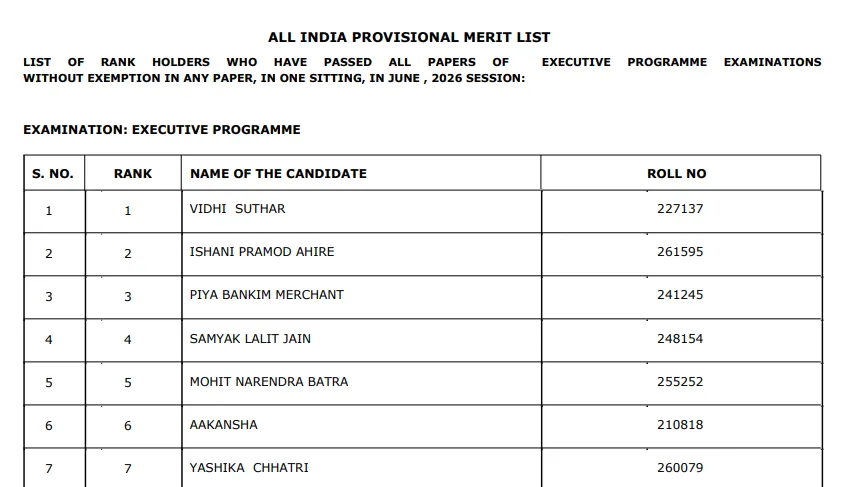Click roll number 241245
The height and width of the screenshot is (487, 847).
coord(680,295)
